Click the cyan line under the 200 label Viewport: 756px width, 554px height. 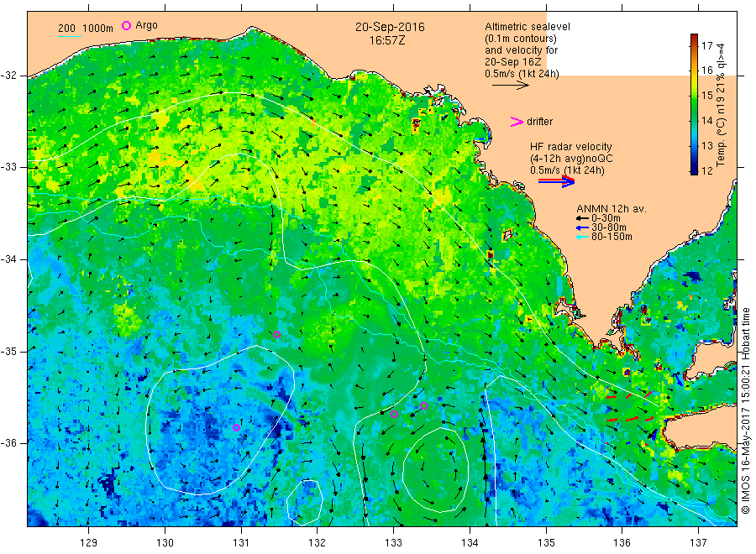[x=70, y=36]
